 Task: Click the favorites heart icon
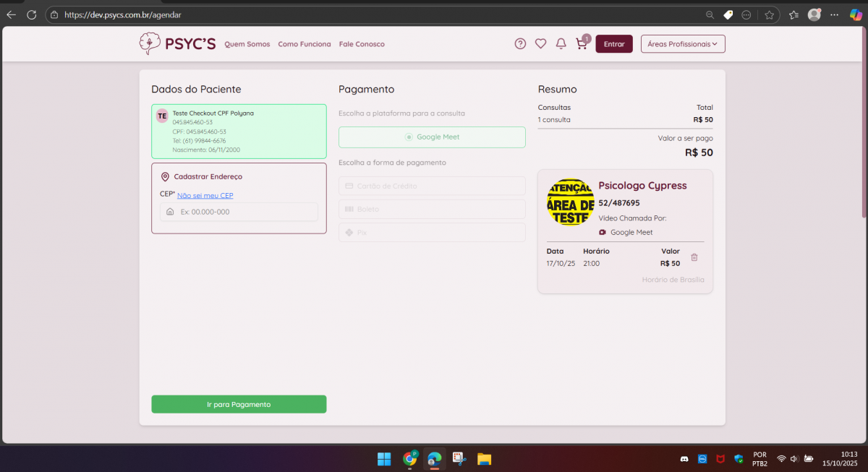(x=540, y=44)
